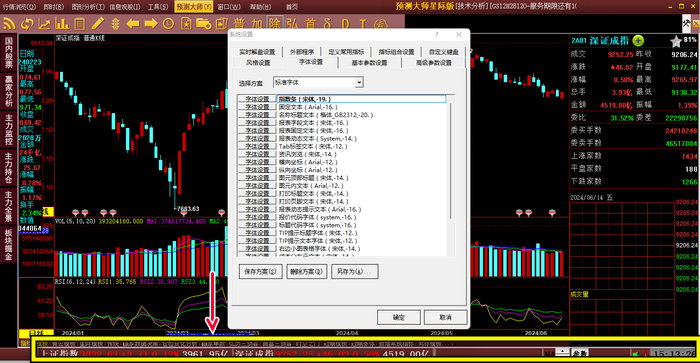Open the 工具(S) menu
700x363 pixels.
tap(158, 7)
